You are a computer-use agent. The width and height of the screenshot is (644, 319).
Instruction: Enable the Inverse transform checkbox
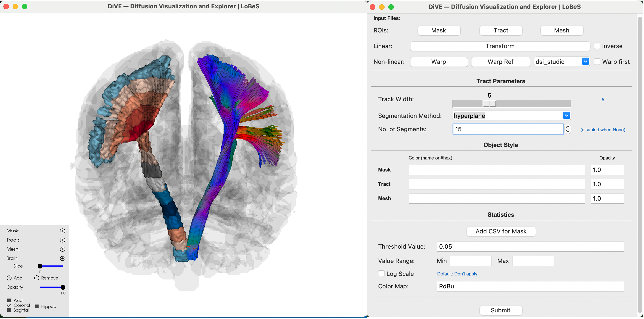tap(597, 46)
